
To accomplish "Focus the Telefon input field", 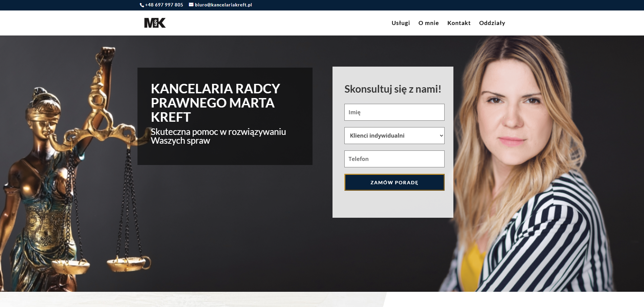I will (x=394, y=159).
